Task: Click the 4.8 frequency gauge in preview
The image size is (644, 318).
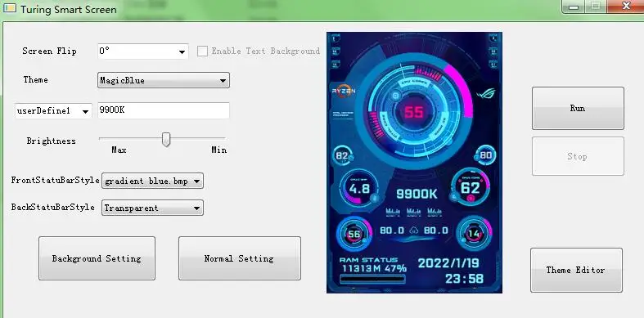Action: point(359,189)
